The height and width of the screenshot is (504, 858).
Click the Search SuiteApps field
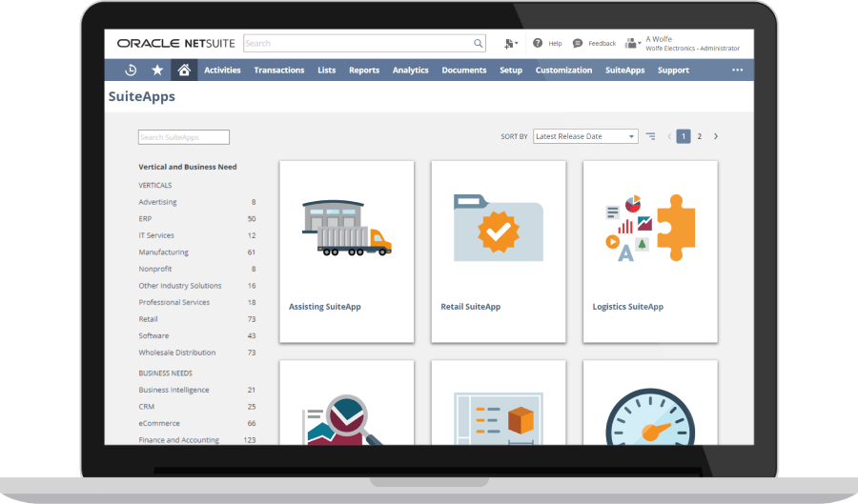coord(184,137)
